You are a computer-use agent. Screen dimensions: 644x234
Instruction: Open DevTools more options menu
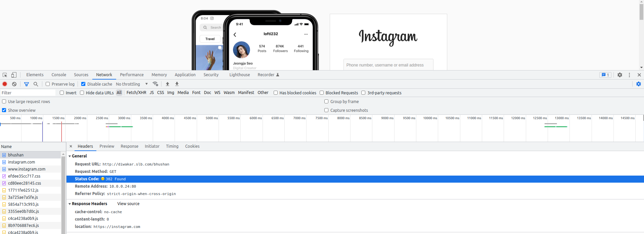coord(630,75)
